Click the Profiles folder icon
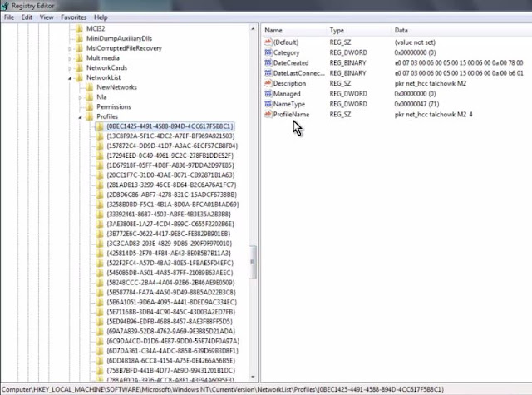The height and width of the screenshot is (395, 532). [x=90, y=116]
